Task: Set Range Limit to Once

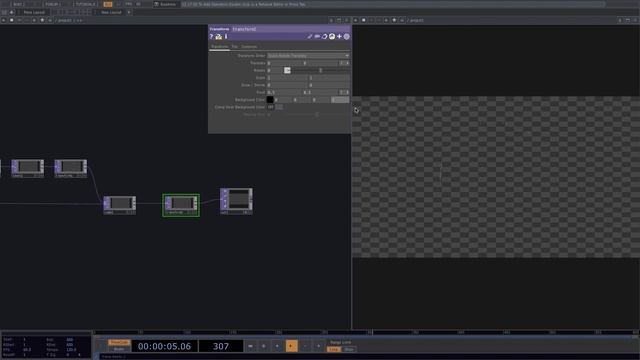Action: tap(349, 349)
